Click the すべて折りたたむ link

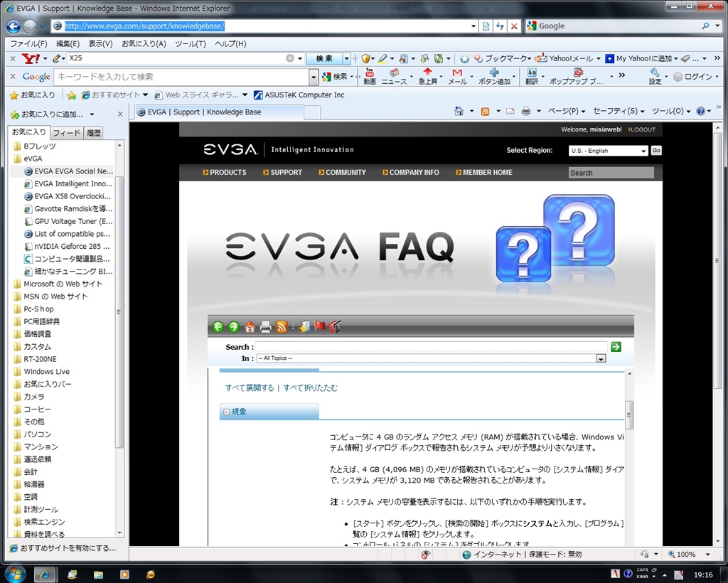pos(311,388)
